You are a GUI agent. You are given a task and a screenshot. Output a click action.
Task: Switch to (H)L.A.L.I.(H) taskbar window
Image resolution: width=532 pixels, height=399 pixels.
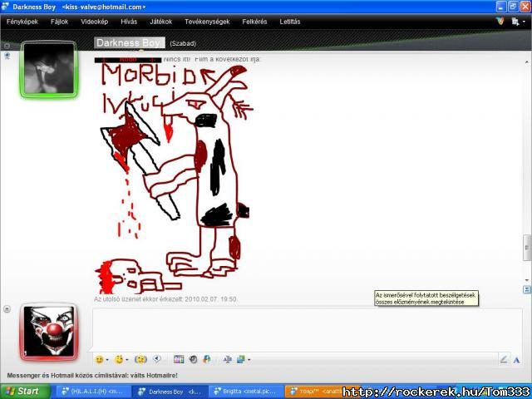point(92,392)
